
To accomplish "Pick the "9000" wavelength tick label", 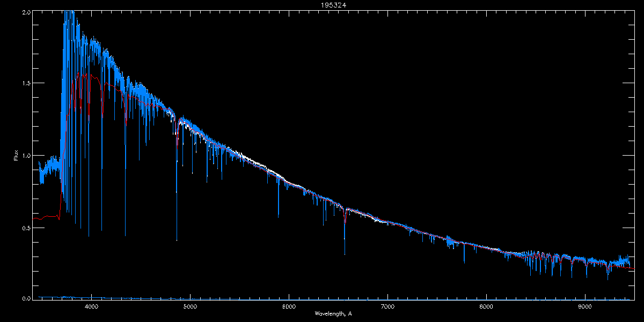I will [x=585, y=307].
